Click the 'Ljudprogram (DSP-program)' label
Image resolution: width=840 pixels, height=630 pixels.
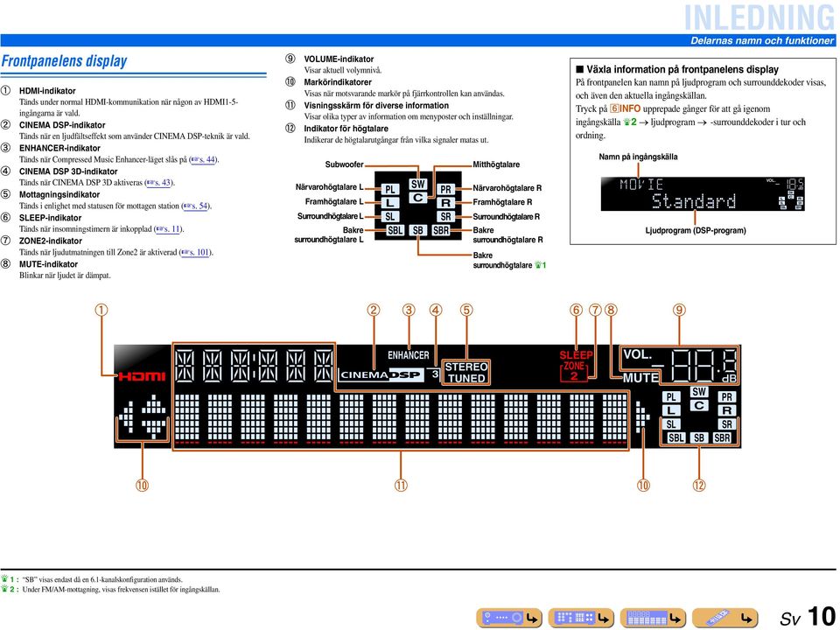tap(696, 230)
